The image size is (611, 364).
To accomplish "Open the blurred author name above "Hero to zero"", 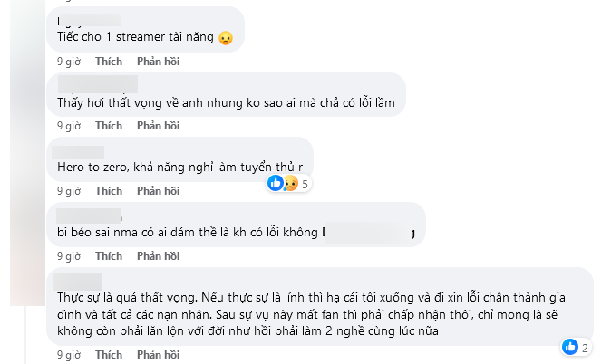I will pos(78,152).
